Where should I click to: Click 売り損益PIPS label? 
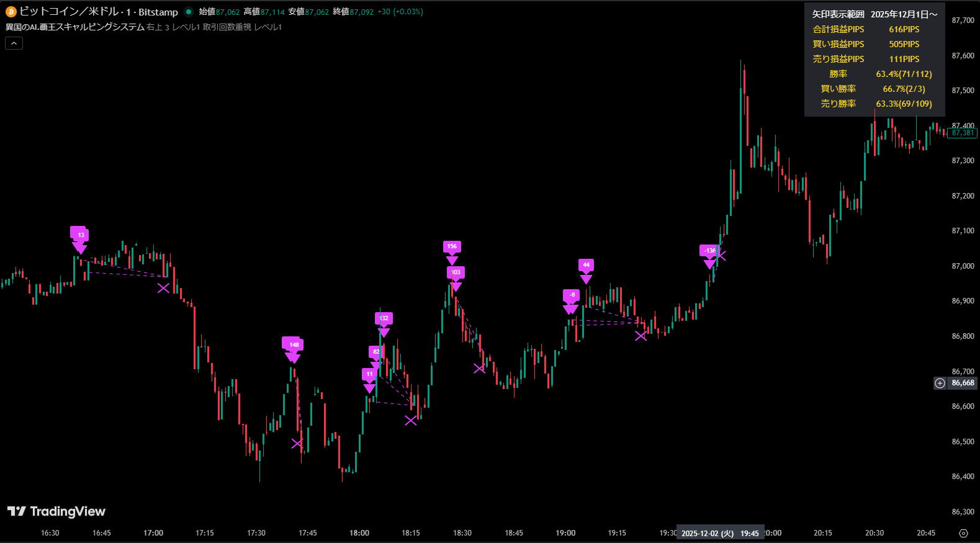[838, 59]
